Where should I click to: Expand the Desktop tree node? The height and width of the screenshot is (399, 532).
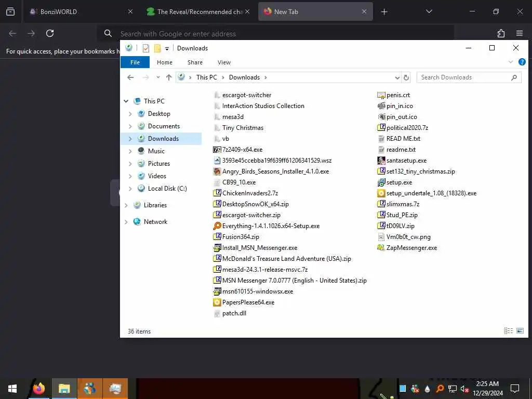click(130, 114)
